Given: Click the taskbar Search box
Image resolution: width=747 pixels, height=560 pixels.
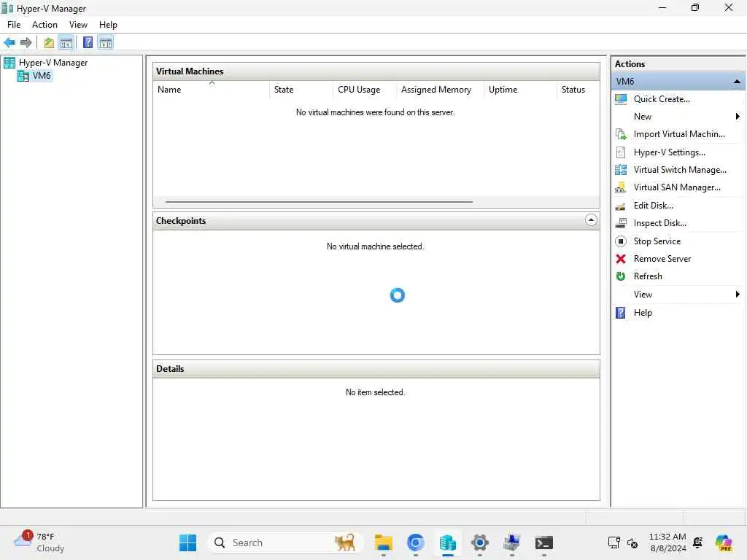Looking at the screenshot, I should pyautogui.click(x=286, y=542).
